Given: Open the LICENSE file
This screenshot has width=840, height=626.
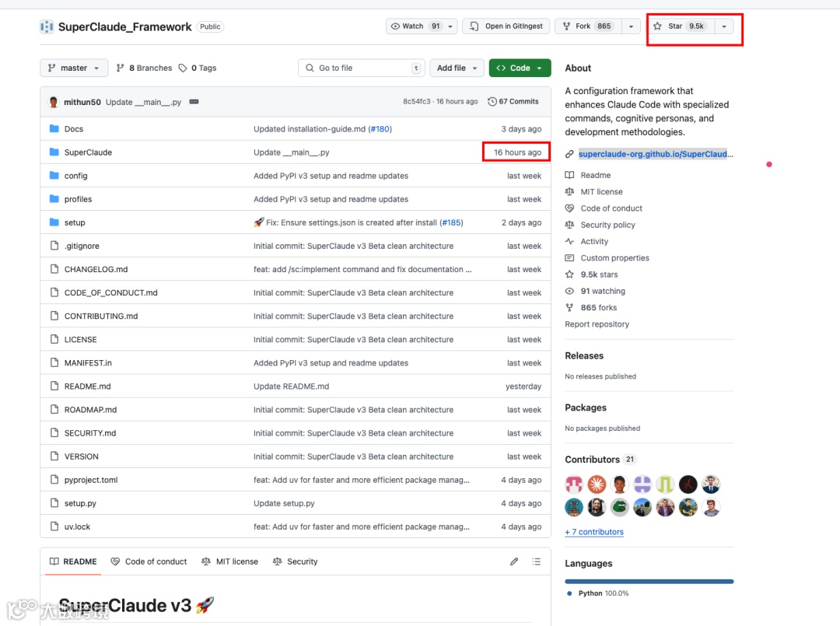Looking at the screenshot, I should point(81,340).
